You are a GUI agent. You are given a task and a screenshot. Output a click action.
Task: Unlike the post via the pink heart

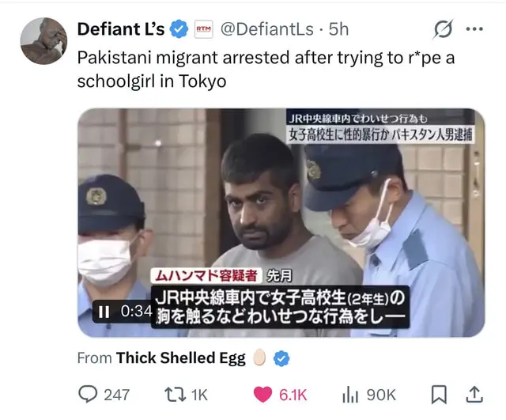coord(262,395)
